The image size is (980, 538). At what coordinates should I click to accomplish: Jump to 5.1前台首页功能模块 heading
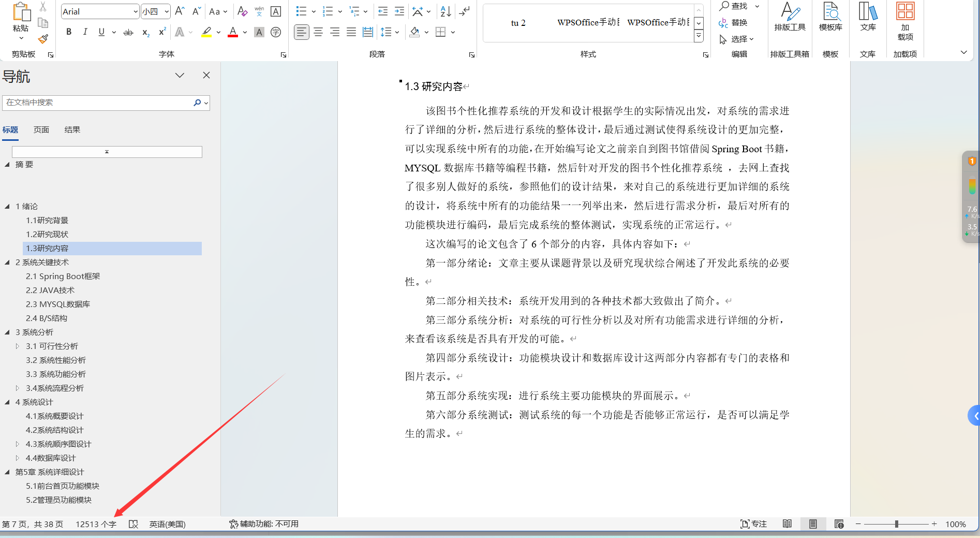coord(63,486)
